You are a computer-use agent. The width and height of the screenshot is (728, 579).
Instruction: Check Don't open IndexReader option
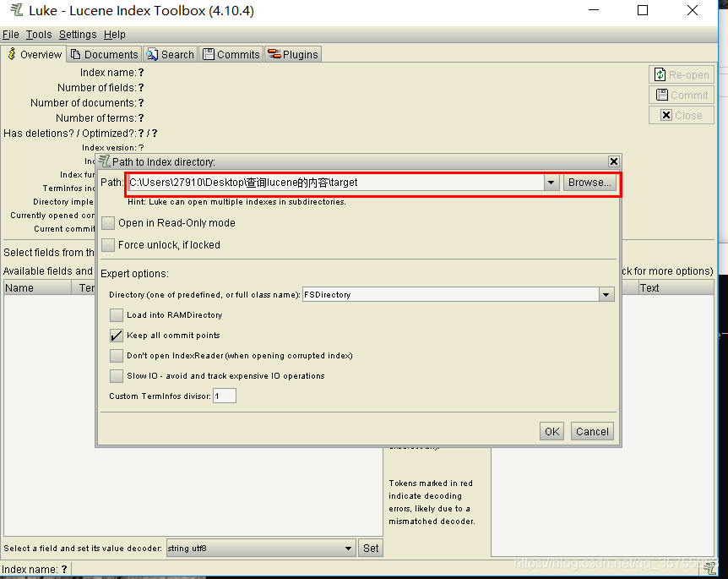pos(116,356)
